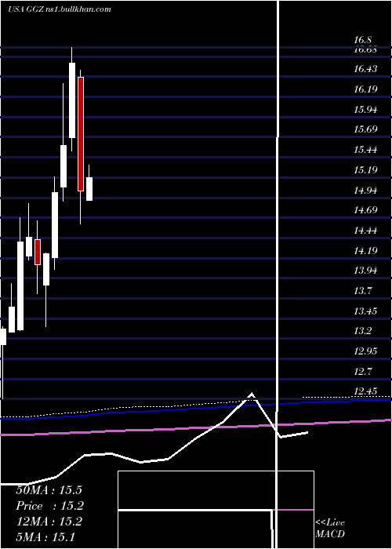The height and width of the screenshot is (549, 392).
Task: Click the 12.45 price axis label
Action: coord(365,391)
